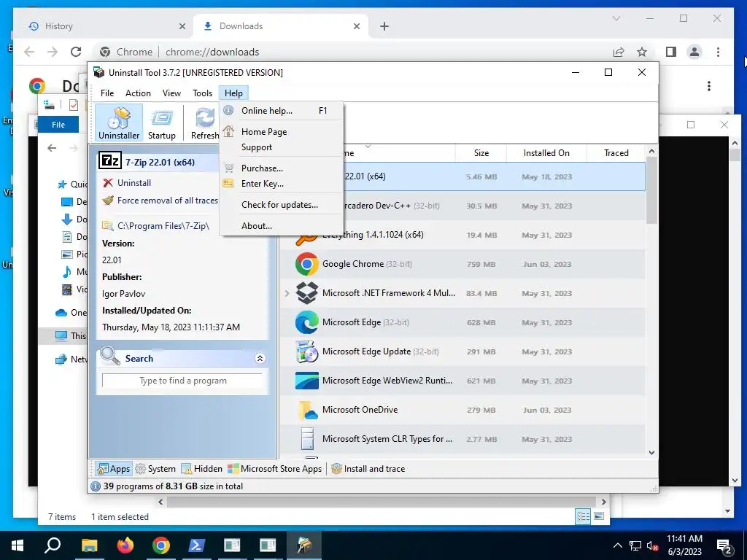Screen dimensions: 747x560
Task: Expand the Microsoft .NET Framework 4 entry
Action: [287, 293]
